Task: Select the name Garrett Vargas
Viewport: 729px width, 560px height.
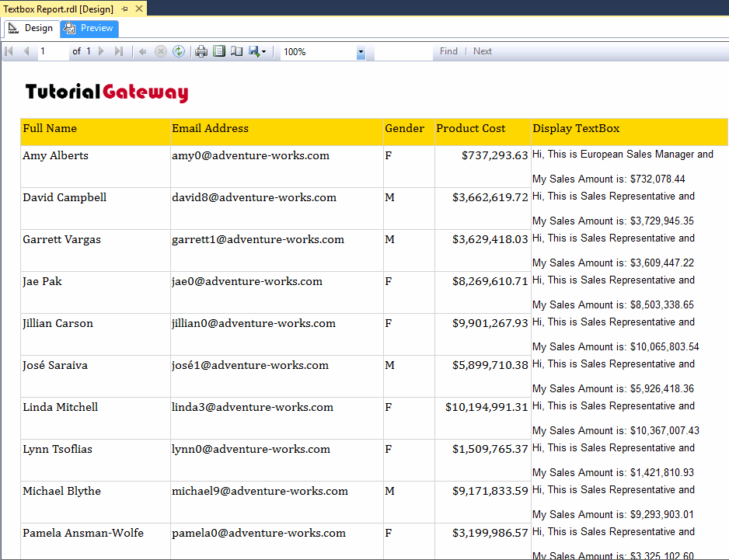Action: (x=62, y=239)
